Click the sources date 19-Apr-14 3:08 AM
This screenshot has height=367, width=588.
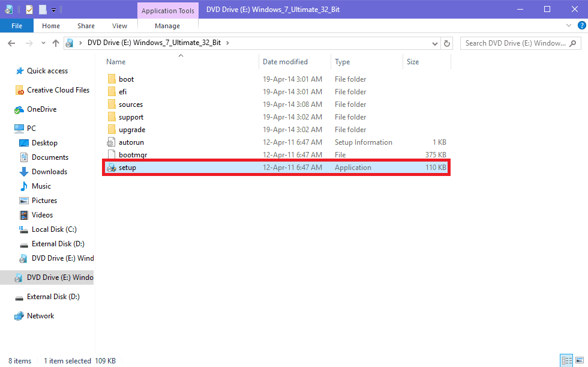click(x=292, y=105)
